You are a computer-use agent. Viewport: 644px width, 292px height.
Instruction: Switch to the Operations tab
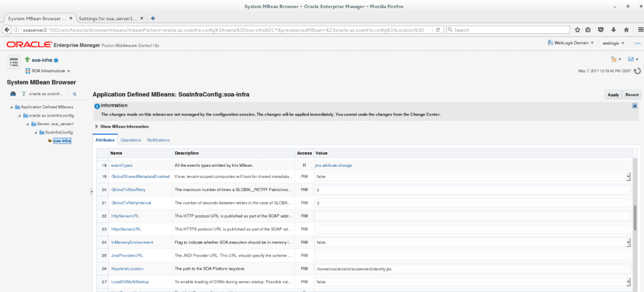pos(131,140)
